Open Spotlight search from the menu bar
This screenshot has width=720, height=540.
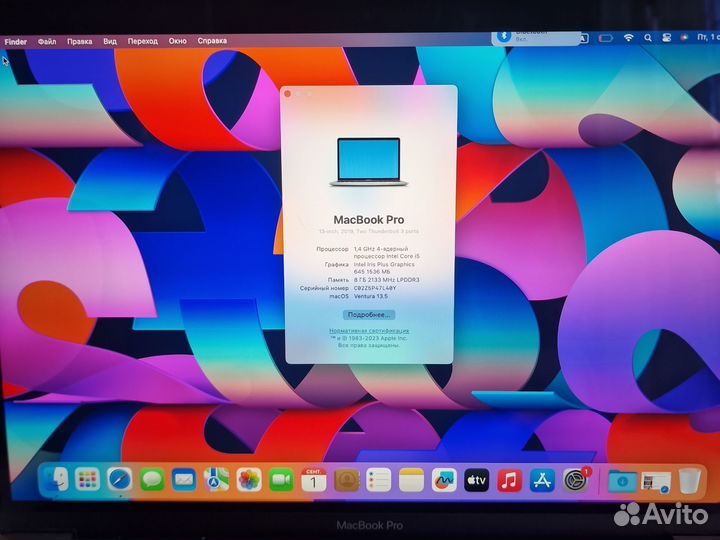click(x=648, y=38)
